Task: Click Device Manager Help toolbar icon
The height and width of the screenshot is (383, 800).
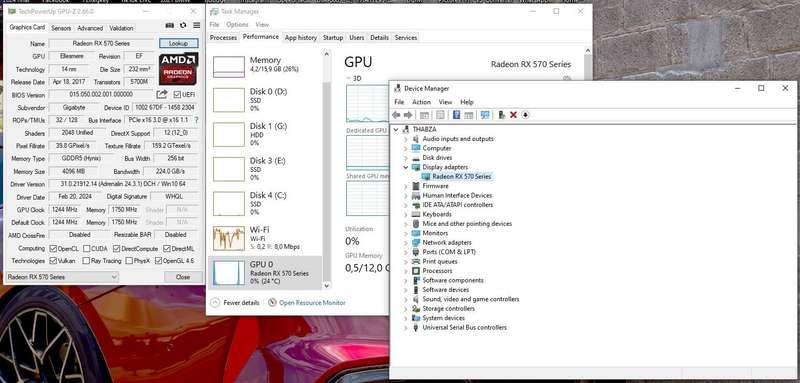Action: pos(457,115)
